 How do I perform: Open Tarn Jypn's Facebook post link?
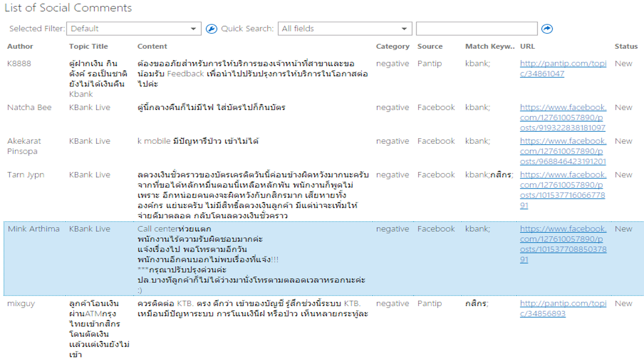pos(563,190)
